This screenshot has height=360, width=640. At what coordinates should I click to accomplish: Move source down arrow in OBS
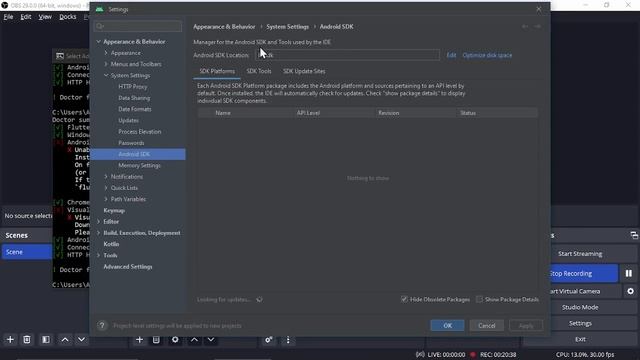pos(211,340)
